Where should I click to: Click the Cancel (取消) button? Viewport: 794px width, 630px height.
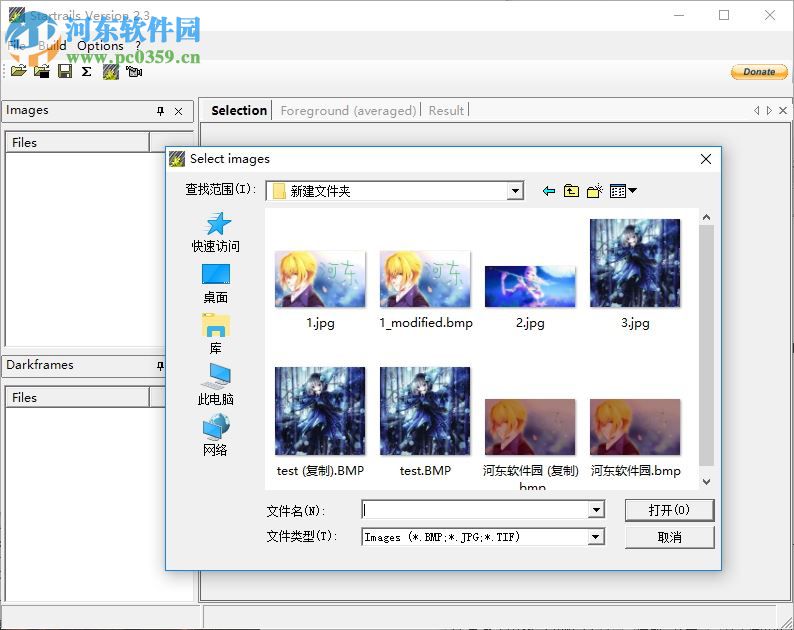(x=669, y=537)
